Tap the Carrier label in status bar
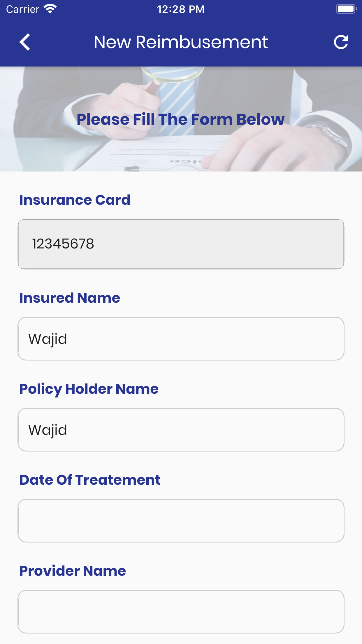The height and width of the screenshot is (644, 362). (23, 9)
